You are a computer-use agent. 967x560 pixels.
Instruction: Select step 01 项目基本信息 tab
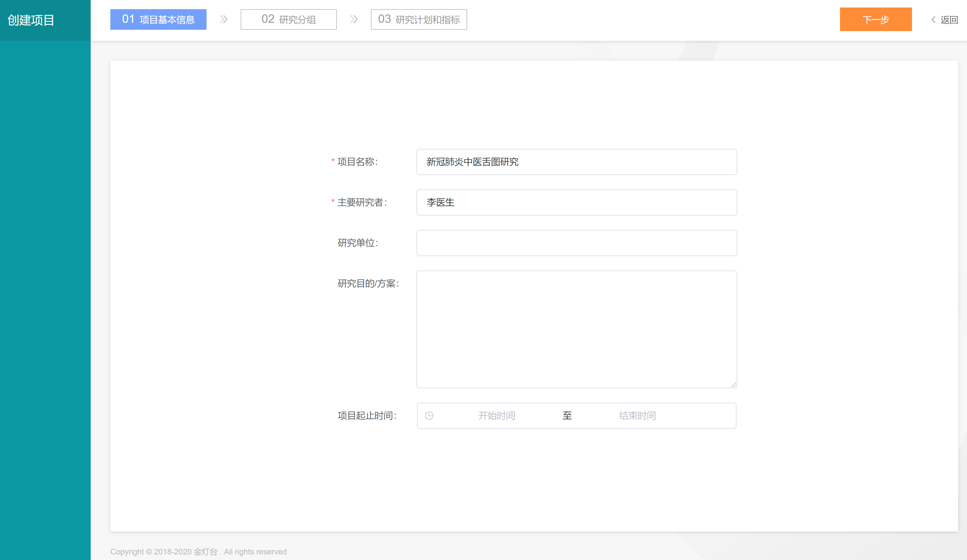pyautogui.click(x=158, y=20)
